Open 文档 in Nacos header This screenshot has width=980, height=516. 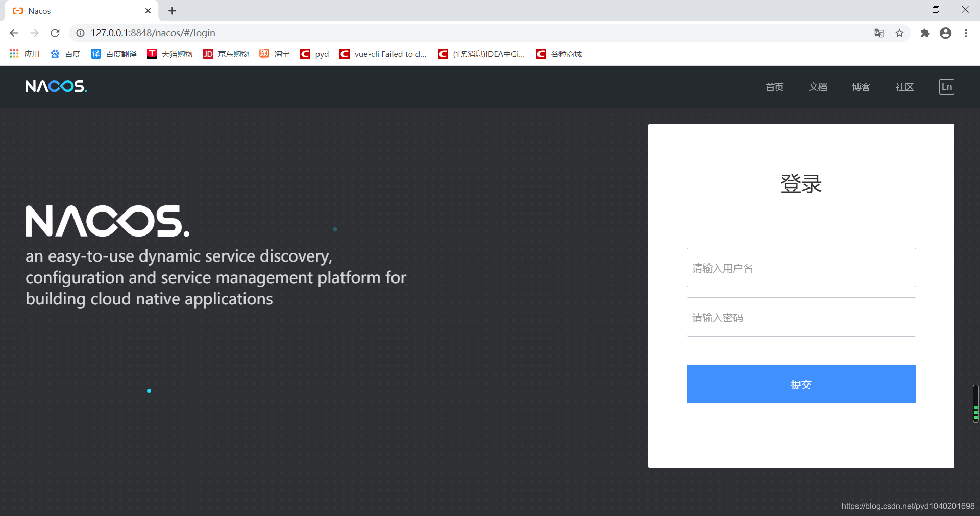pyautogui.click(x=818, y=87)
